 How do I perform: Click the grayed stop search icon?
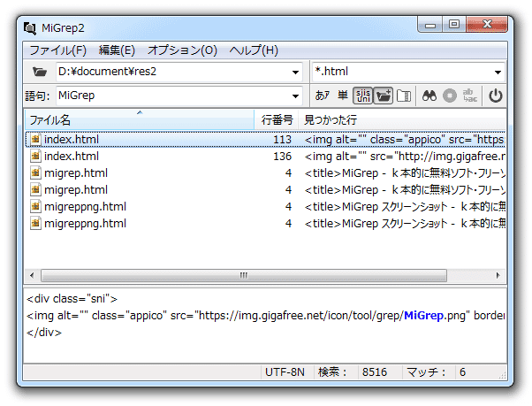(450, 96)
